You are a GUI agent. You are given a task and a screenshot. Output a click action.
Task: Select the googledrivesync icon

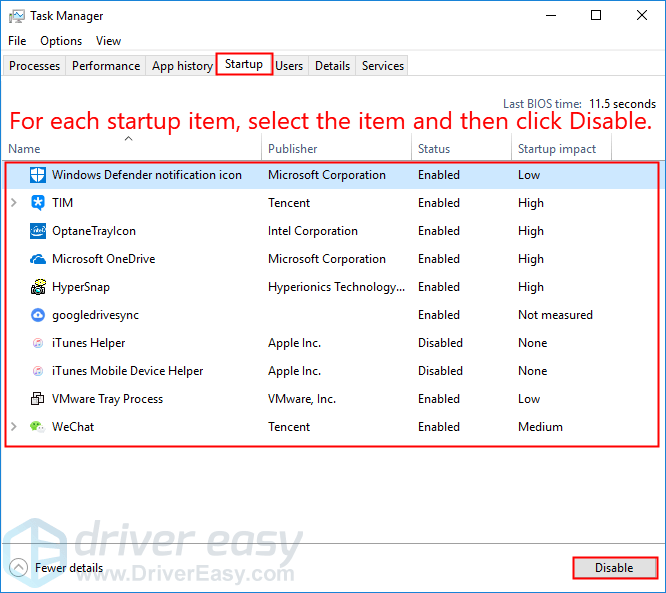(x=38, y=315)
